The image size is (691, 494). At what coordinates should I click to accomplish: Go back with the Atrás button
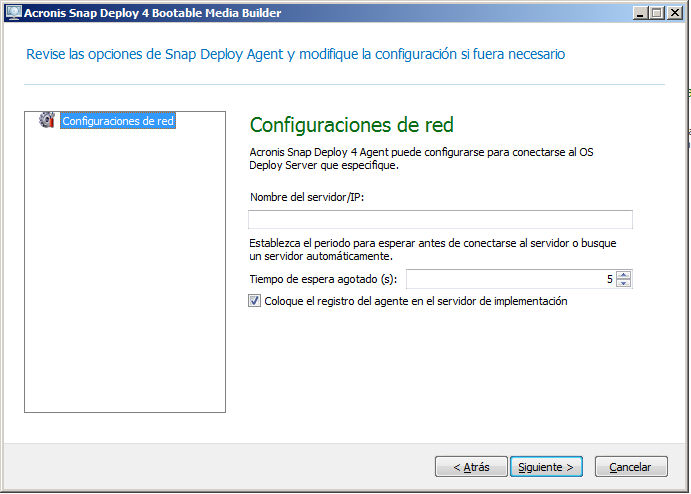point(471,467)
